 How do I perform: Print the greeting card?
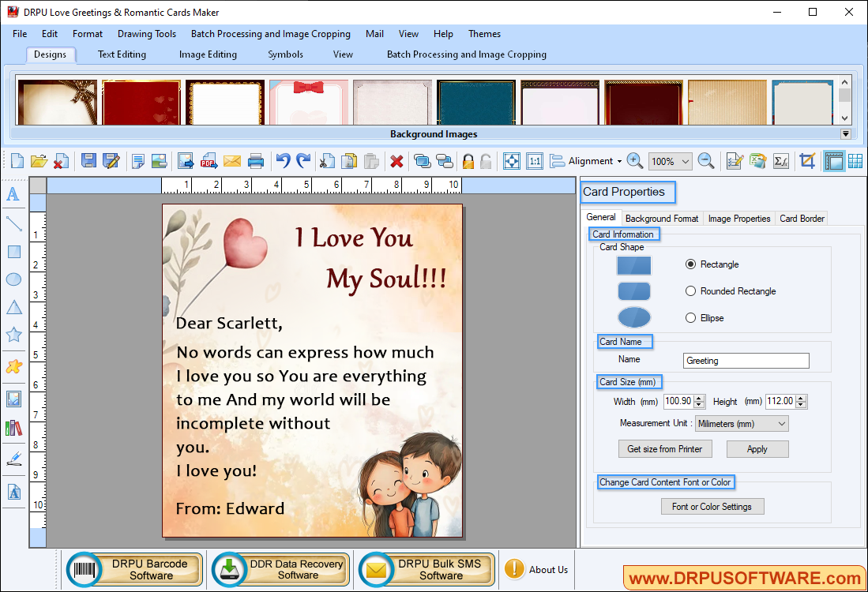point(255,161)
